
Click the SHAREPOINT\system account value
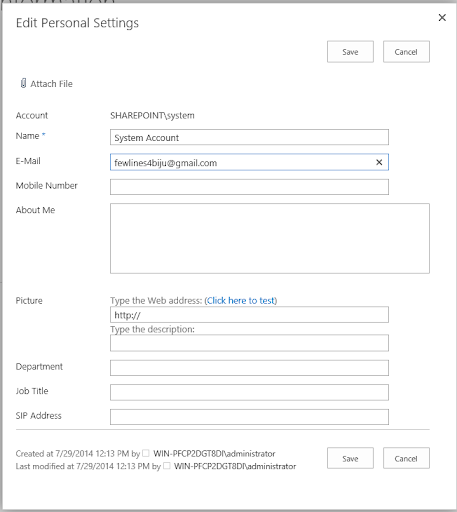pos(152,115)
